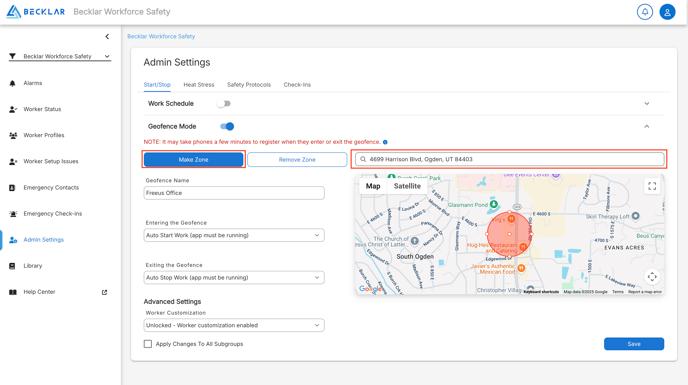Click the geofence note info icon

[x=385, y=142]
